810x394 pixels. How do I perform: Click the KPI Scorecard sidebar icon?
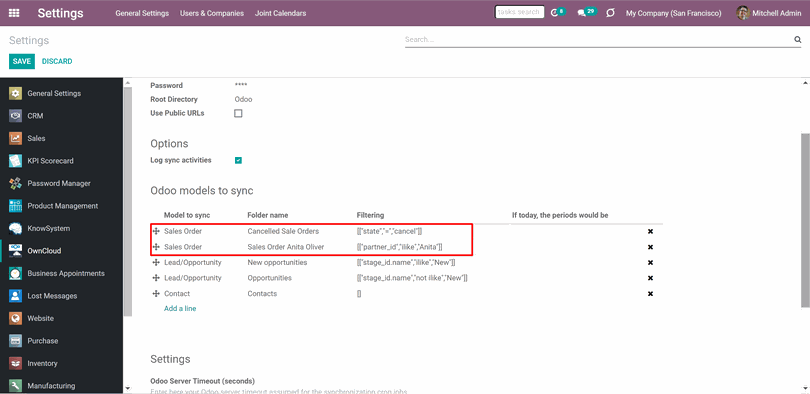click(15, 161)
